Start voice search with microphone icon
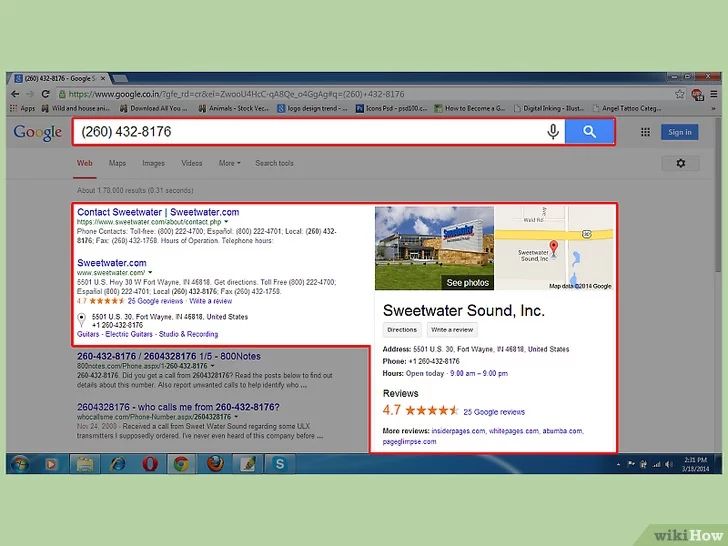Screen dimensions: 728x546 (552, 132)
